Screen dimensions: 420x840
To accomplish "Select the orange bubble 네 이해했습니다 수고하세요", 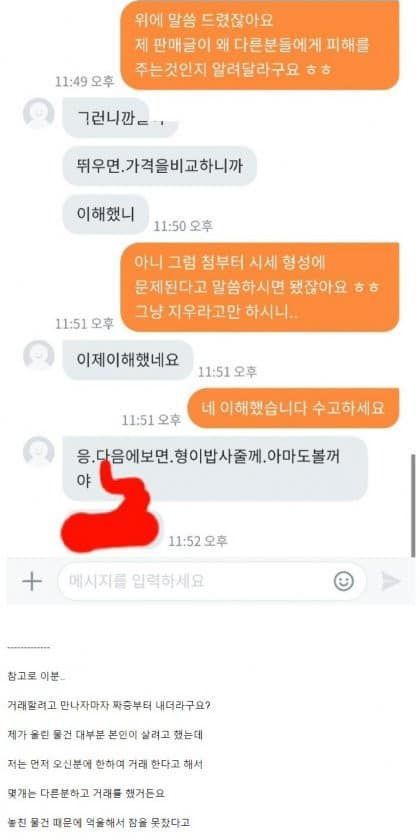I will 294,408.
